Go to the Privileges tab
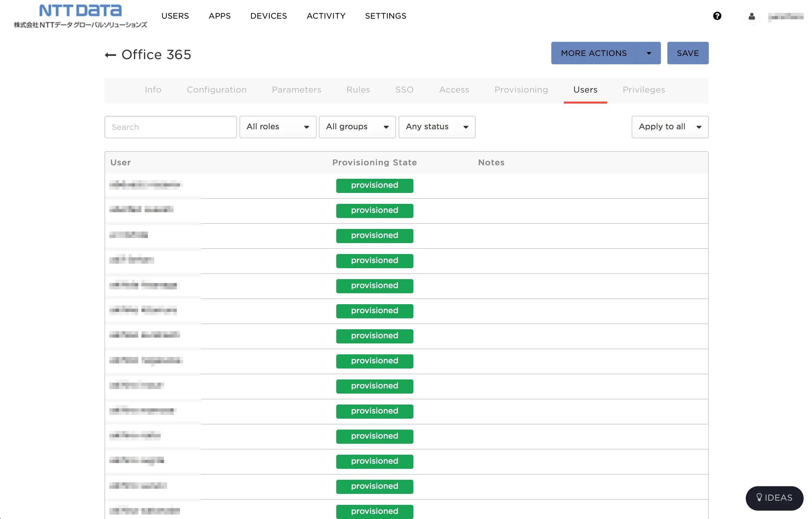Viewport: 812px width, 519px height. click(x=643, y=90)
